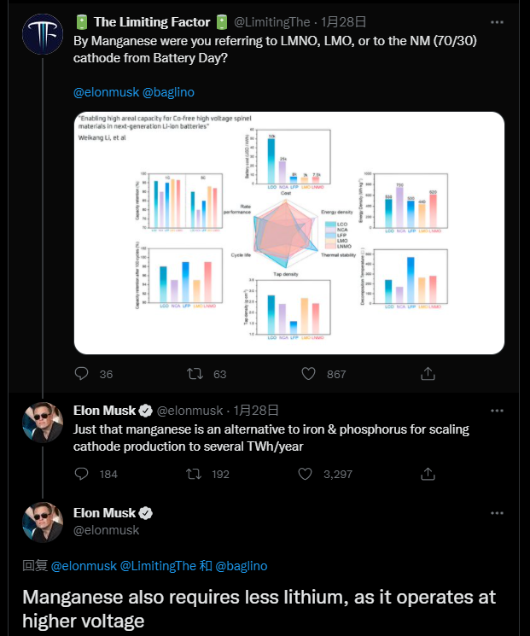Open more options on Elon Musk's middle tweet
The height and width of the screenshot is (636, 530).
pos(497,410)
